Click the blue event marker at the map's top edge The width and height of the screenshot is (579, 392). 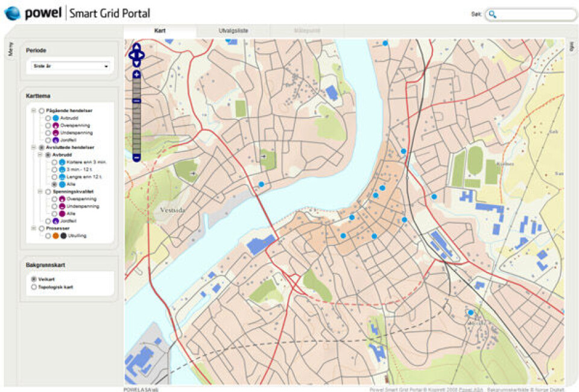coord(385,43)
